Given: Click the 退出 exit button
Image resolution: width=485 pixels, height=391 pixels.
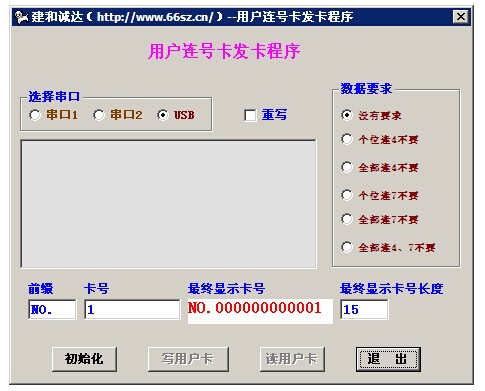Looking at the screenshot, I should pyautogui.click(x=388, y=359).
